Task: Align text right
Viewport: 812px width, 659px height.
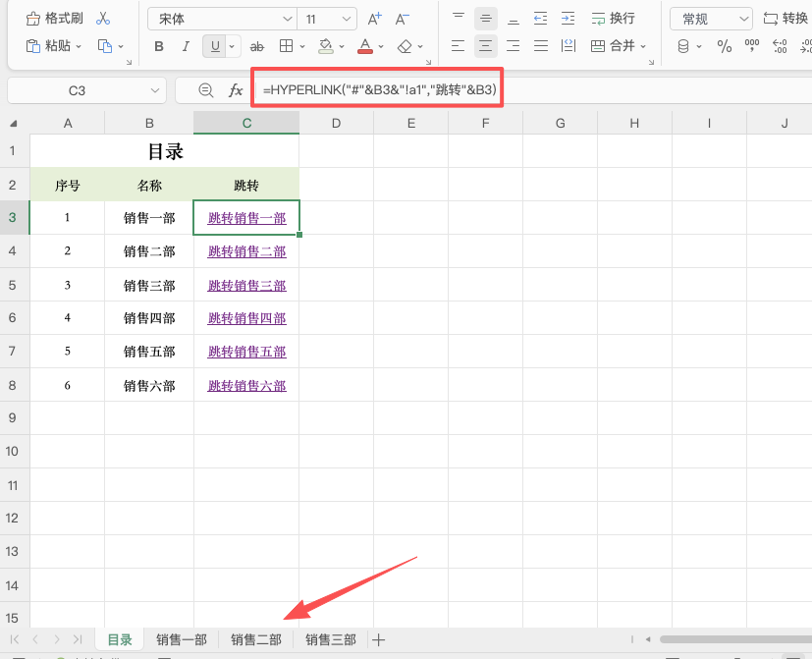Action: pyautogui.click(x=514, y=46)
